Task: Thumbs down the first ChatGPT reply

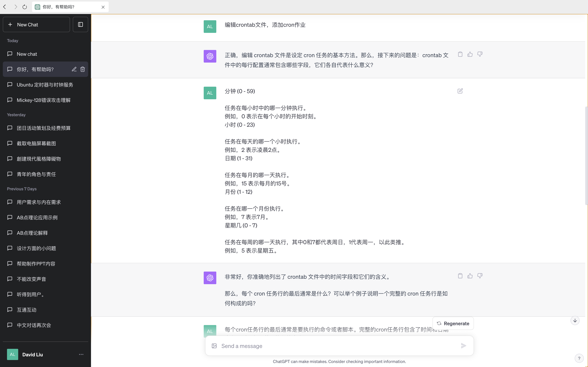Action: (480, 54)
